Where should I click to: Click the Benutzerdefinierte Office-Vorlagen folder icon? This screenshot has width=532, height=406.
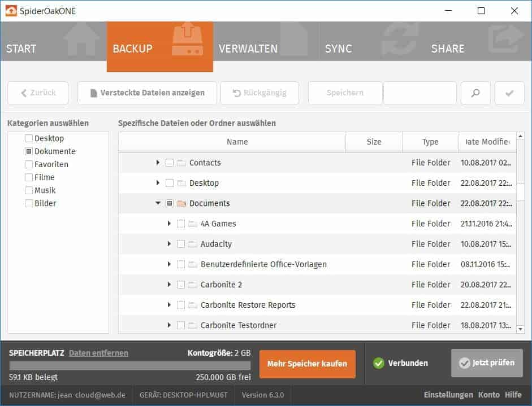pyautogui.click(x=192, y=264)
